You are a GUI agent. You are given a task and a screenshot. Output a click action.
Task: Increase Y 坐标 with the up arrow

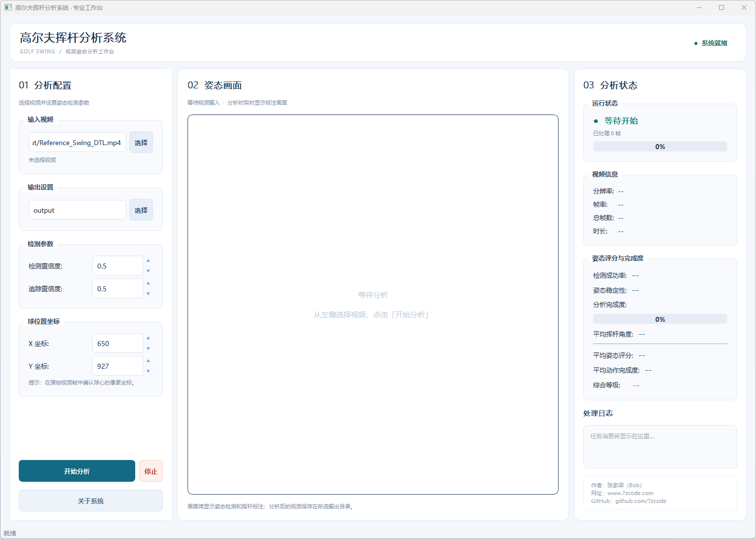point(148,361)
